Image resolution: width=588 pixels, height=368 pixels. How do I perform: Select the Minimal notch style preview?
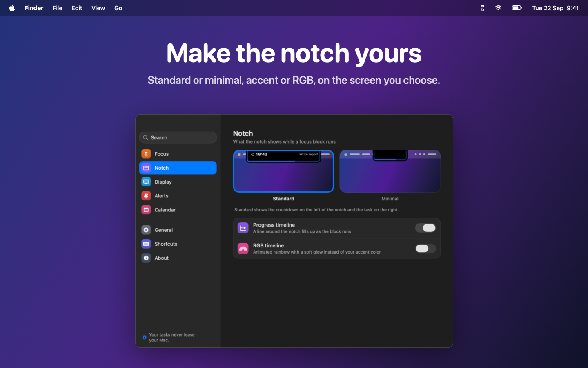(390, 171)
